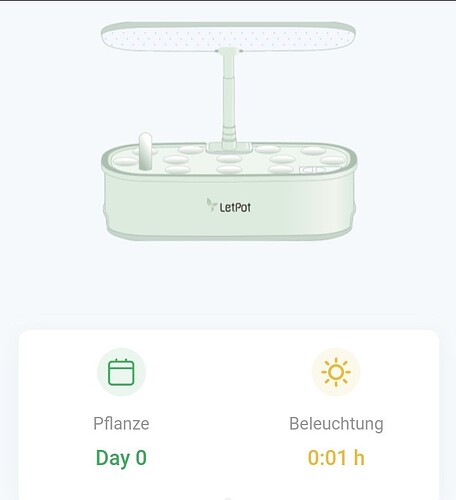Tap the green Day 0 value
Viewport: 456px width, 500px height.
click(x=121, y=458)
